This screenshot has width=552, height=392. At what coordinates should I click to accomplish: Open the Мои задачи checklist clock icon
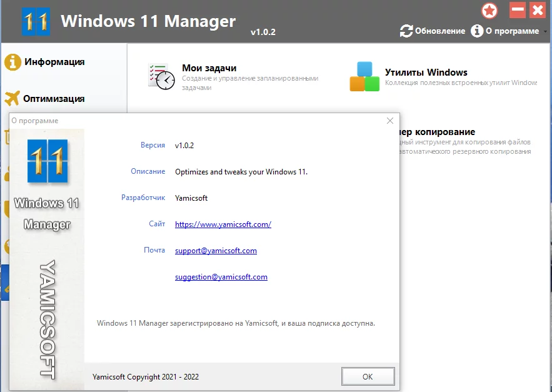point(161,76)
